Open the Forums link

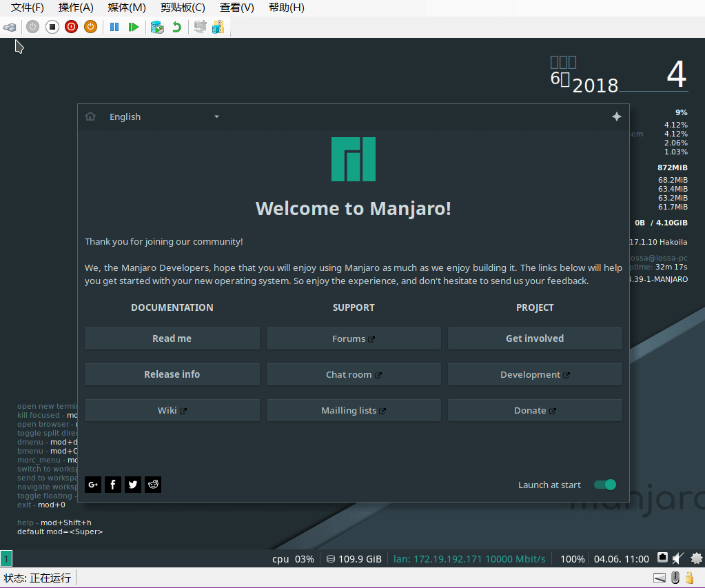[x=354, y=338]
